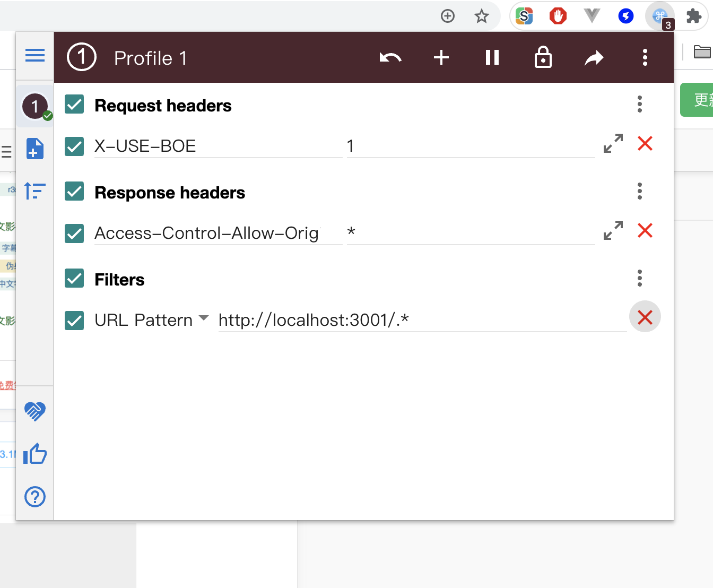713x588 pixels.
Task: Click the share arrow icon
Action: pyautogui.click(x=594, y=57)
